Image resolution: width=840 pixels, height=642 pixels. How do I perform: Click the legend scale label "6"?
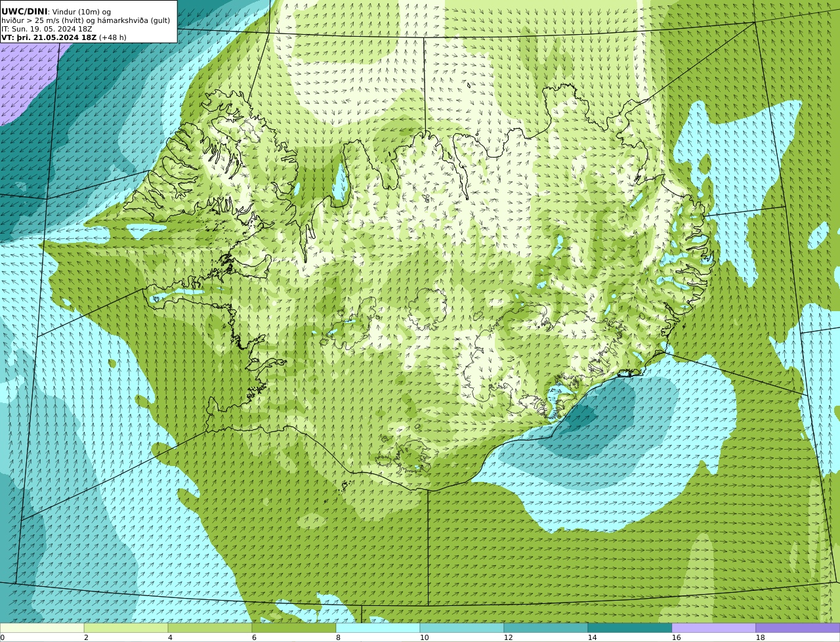(254, 637)
